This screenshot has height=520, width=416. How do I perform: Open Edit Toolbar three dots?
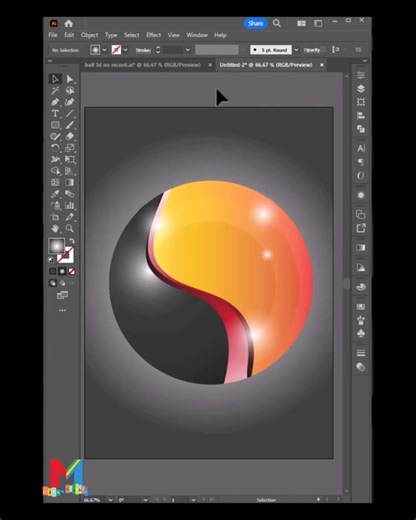click(62, 310)
